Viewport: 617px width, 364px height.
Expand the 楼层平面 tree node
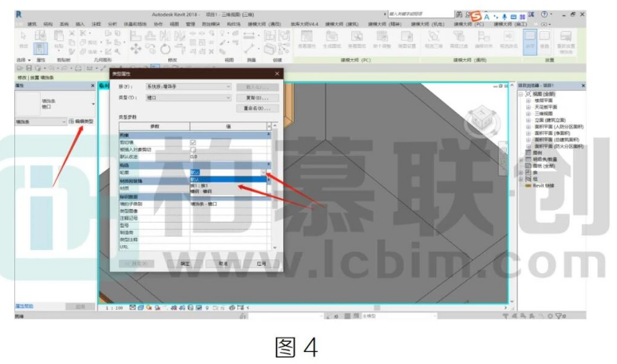tap(528, 101)
